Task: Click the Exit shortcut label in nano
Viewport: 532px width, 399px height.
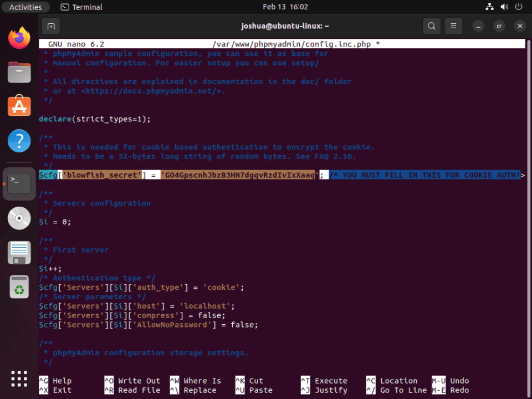Action: coord(63,390)
